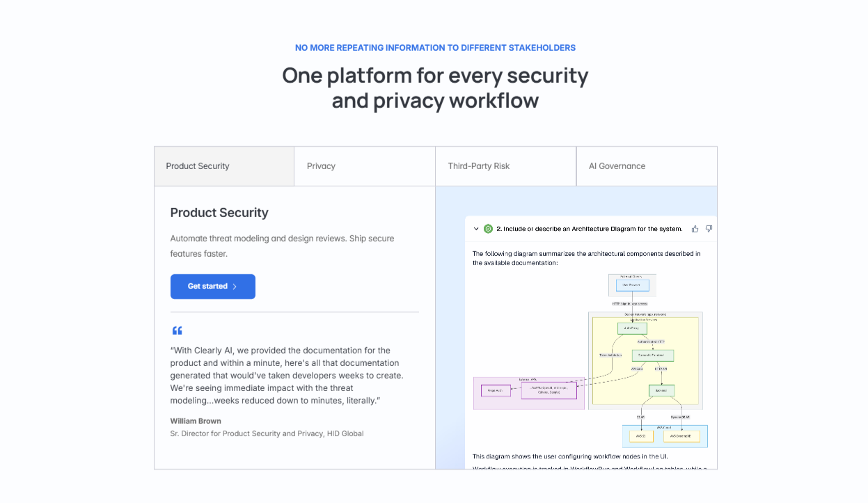
Task: Click the User Browser node in diagram
Action: coord(632,285)
